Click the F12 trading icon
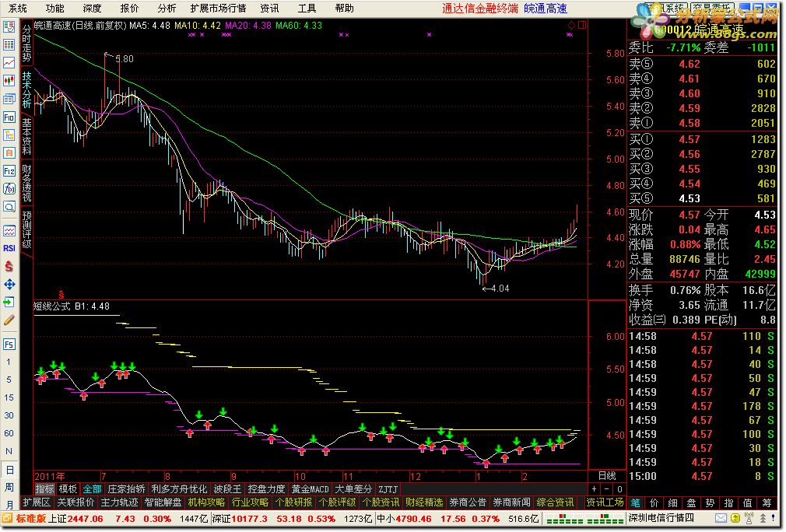 (9, 171)
